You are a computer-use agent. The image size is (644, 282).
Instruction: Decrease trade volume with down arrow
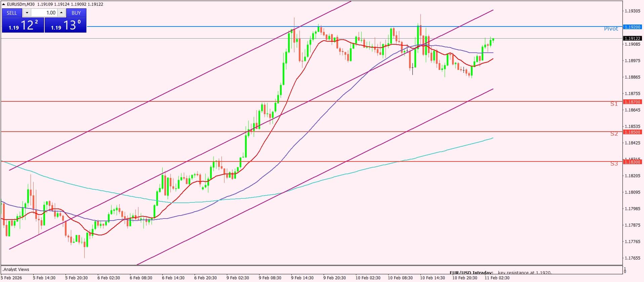27,13
